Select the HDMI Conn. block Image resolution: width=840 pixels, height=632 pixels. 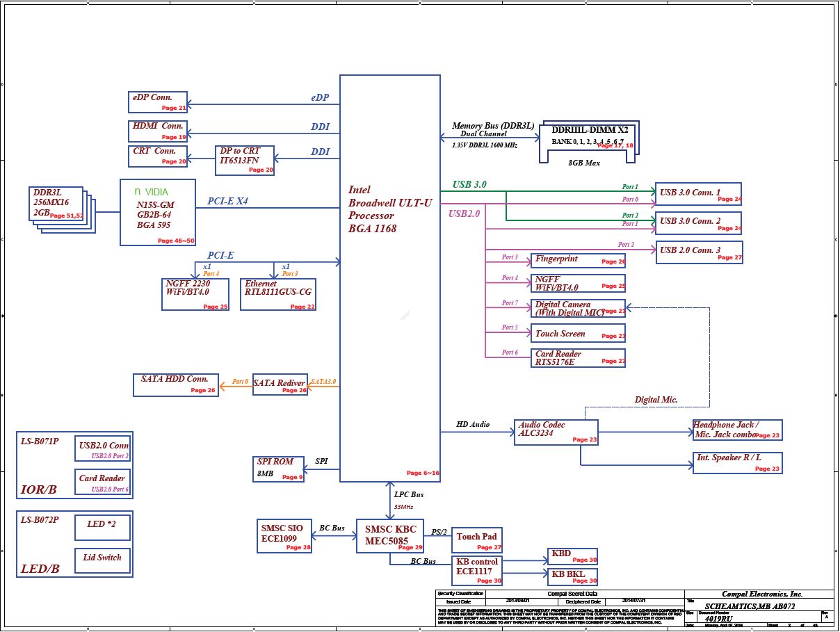[159, 131]
